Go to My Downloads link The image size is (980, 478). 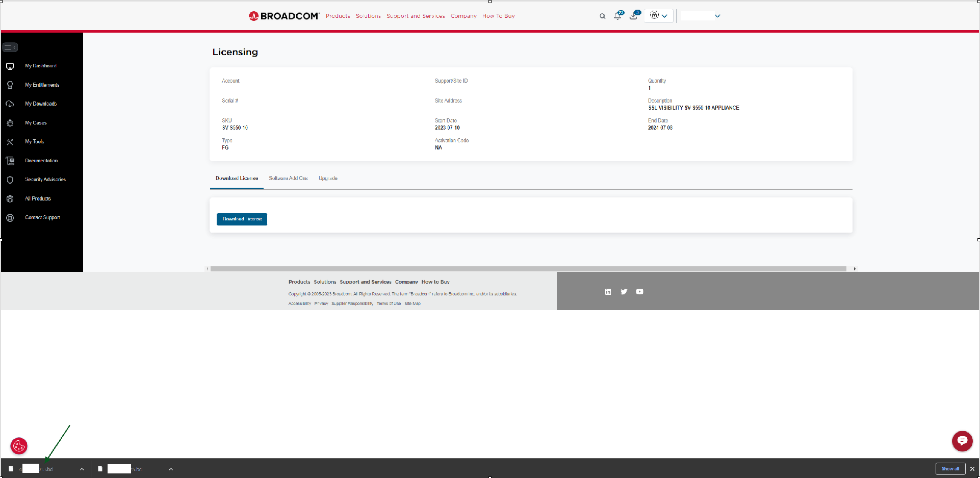click(x=41, y=104)
